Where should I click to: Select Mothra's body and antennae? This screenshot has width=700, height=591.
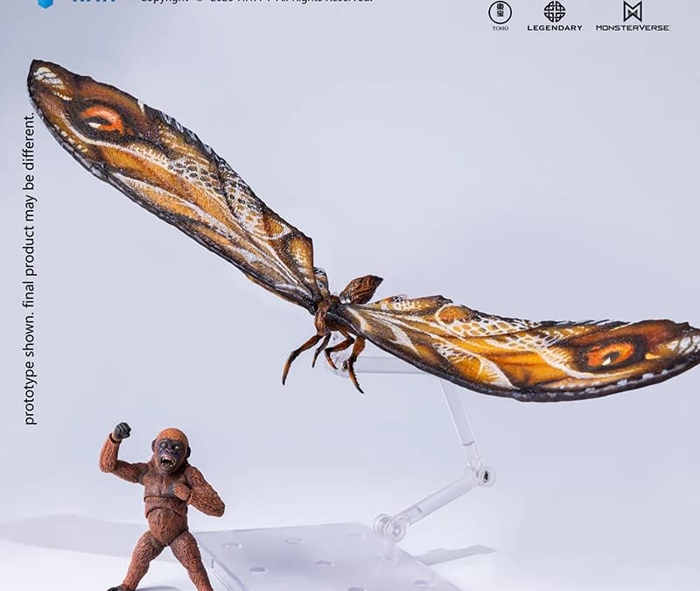(x=337, y=306)
